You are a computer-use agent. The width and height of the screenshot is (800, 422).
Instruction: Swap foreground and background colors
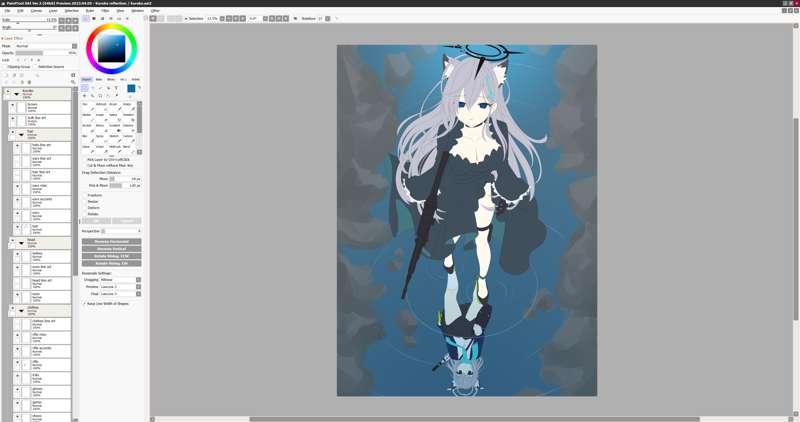139,88
